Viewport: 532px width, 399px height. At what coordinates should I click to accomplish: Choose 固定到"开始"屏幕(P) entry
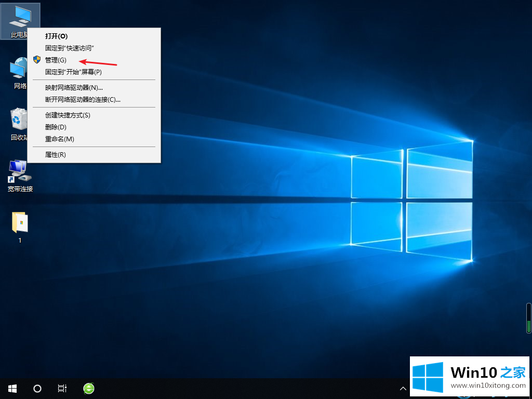click(94, 72)
